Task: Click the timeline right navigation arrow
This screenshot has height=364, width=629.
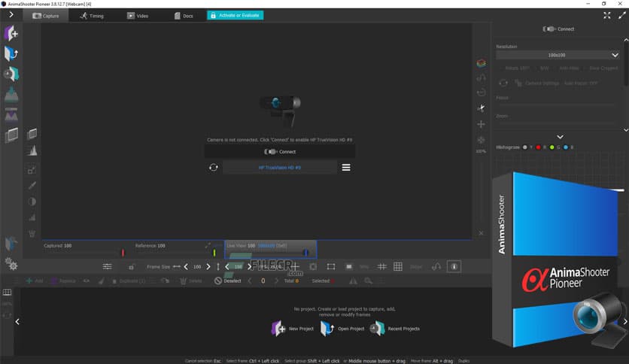Action: click(x=625, y=321)
